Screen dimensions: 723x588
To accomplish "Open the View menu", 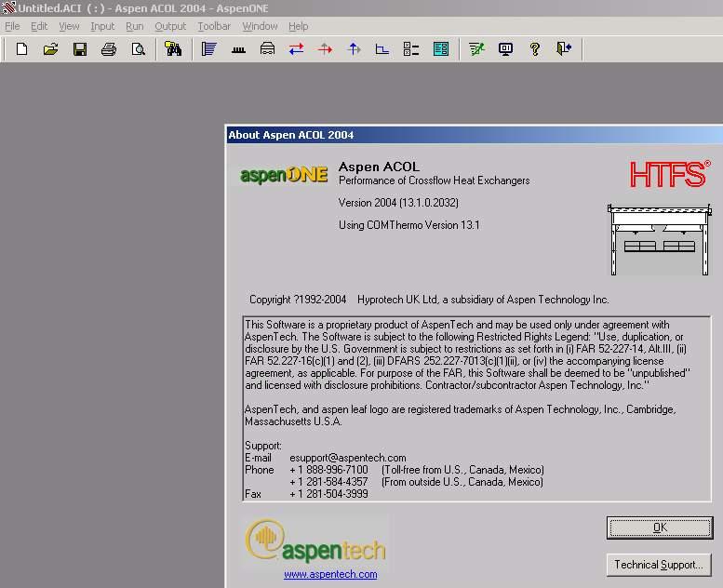I will click(69, 26).
